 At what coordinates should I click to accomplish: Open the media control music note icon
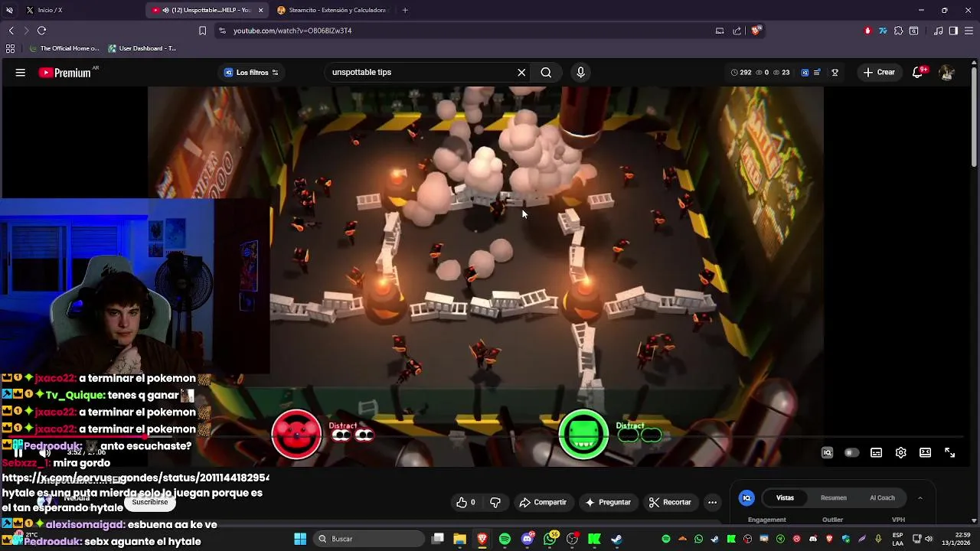(x=938, y=31)
